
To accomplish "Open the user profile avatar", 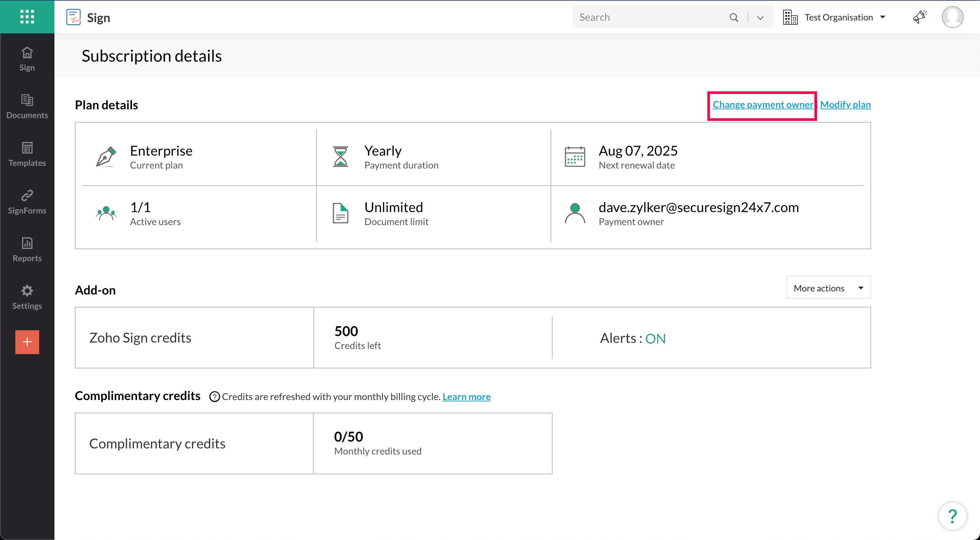I will pos(952,17).
